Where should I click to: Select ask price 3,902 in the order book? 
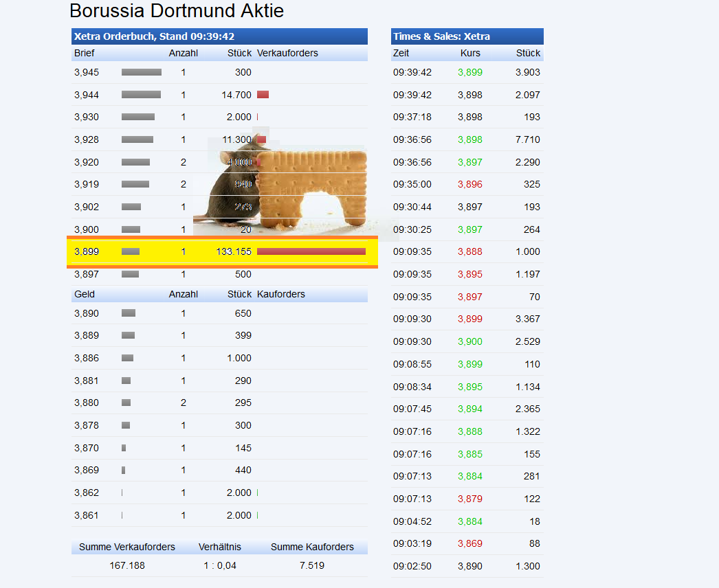[x=87, y=207]
